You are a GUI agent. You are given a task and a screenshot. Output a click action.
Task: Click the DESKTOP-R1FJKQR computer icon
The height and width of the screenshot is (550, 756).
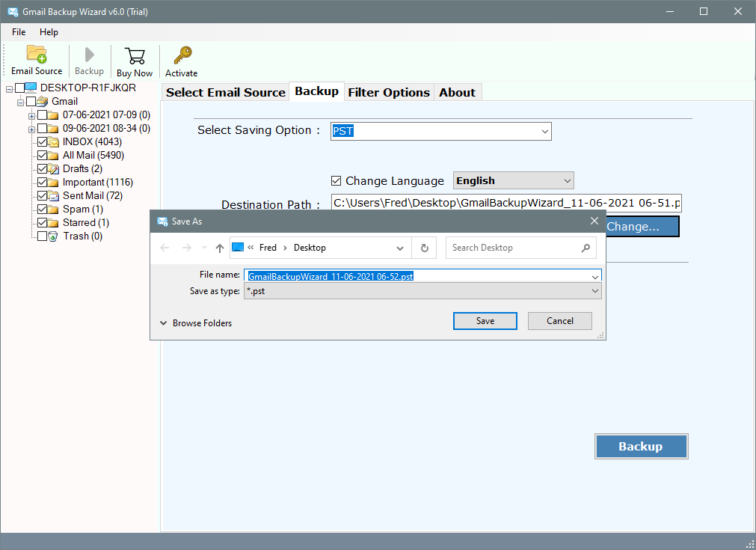pyautogui.click(x=31, y=88)
